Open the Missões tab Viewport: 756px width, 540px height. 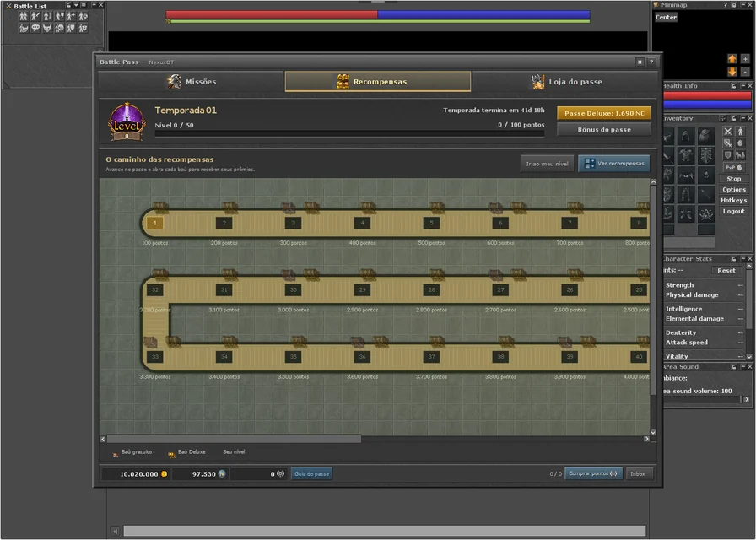pos(191,82)
